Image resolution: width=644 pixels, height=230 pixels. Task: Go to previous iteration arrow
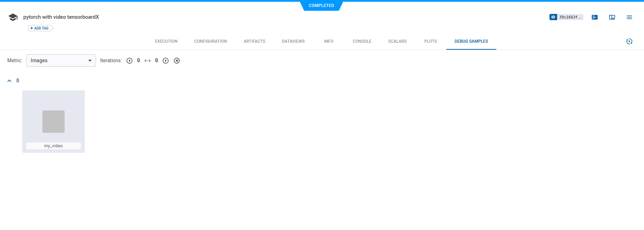pos(130,61)
